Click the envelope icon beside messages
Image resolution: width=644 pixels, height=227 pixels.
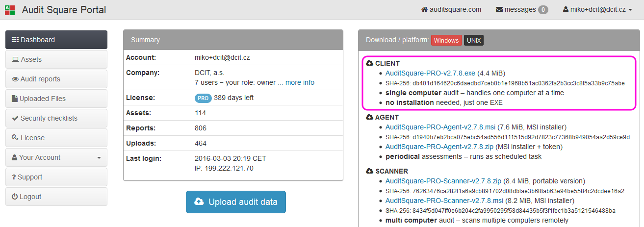pos(499,9)
